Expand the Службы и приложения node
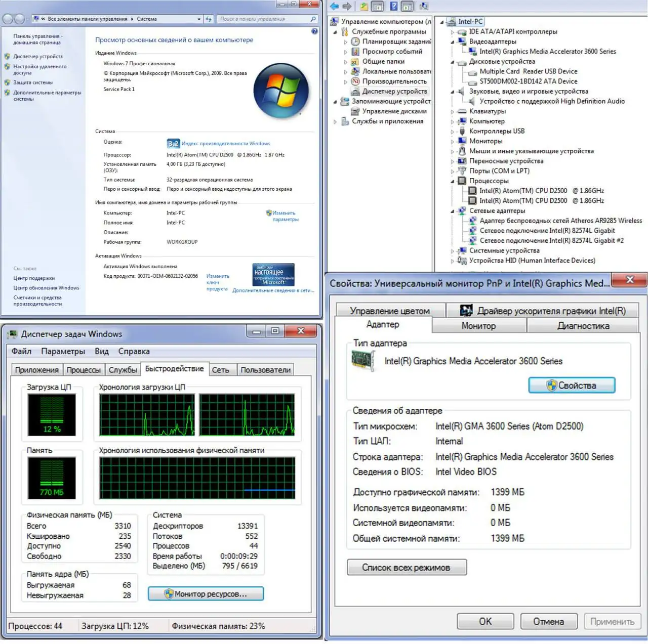The height and width of the screenshot is (644, 648). (335, 121)
